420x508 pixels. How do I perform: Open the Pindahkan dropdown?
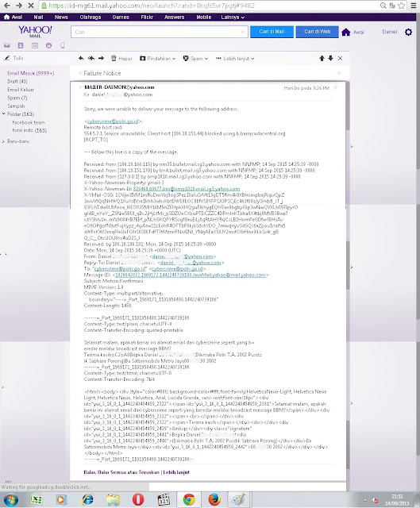coord(158,58)
